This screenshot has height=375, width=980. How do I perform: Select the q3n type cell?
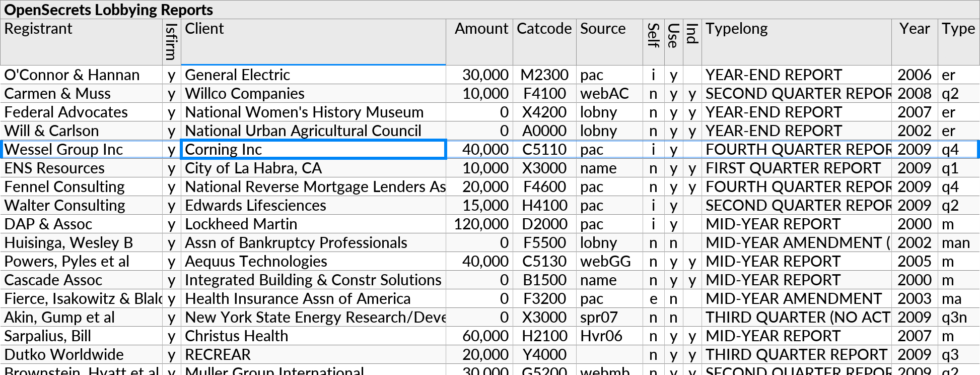959,317
